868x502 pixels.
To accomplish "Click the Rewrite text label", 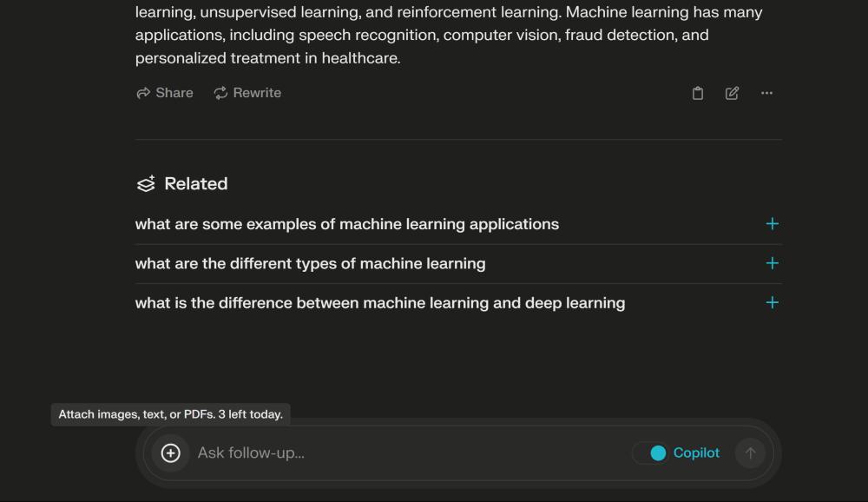I will [x=257, y=93].
